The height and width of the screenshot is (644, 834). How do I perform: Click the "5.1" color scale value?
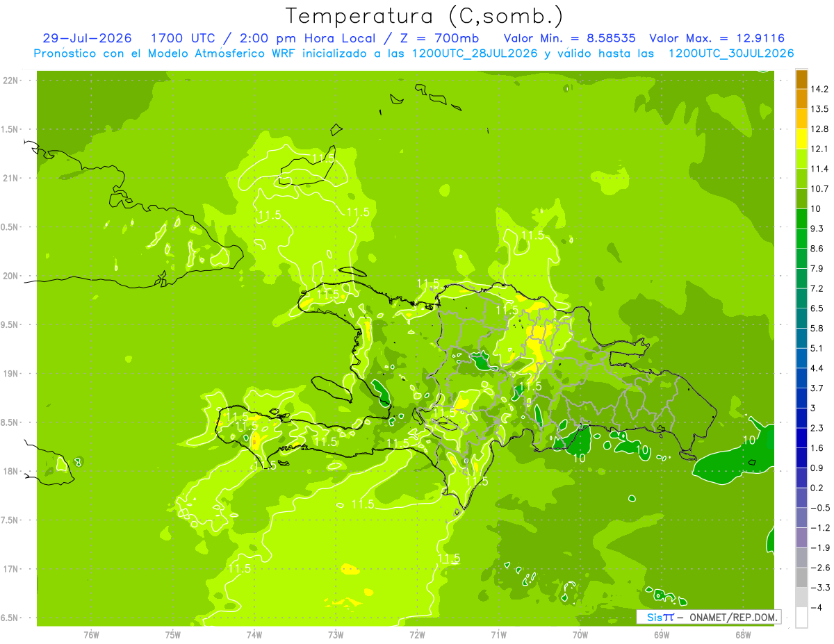click(818, 348)
